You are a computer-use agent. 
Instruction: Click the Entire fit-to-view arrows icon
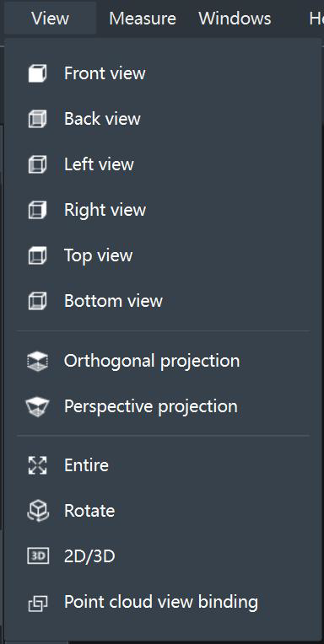37,466
